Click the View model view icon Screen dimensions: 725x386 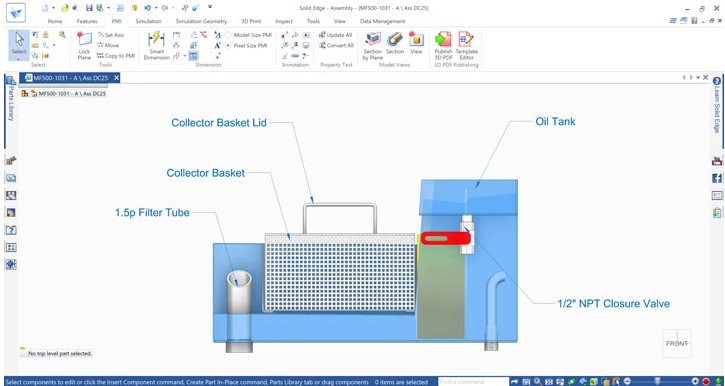(416, 43)
